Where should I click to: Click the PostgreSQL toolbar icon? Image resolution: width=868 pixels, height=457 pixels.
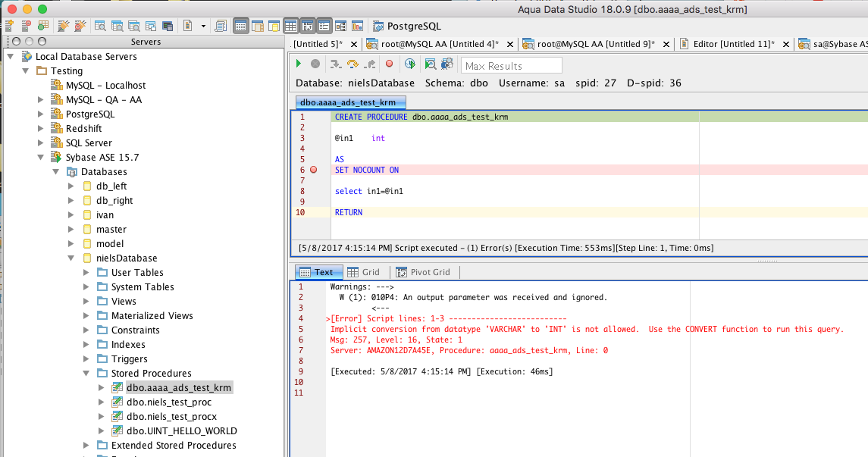[378, 27]
